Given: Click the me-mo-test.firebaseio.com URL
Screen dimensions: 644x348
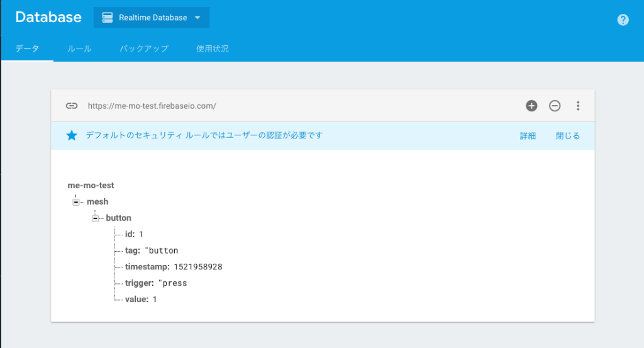Looking at the screenshot, I should pyautogui.click(x=152, y=106).
